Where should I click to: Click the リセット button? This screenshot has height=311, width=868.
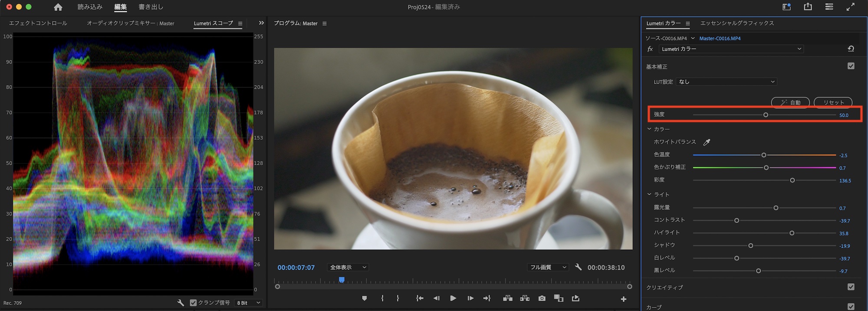[833, 102]
